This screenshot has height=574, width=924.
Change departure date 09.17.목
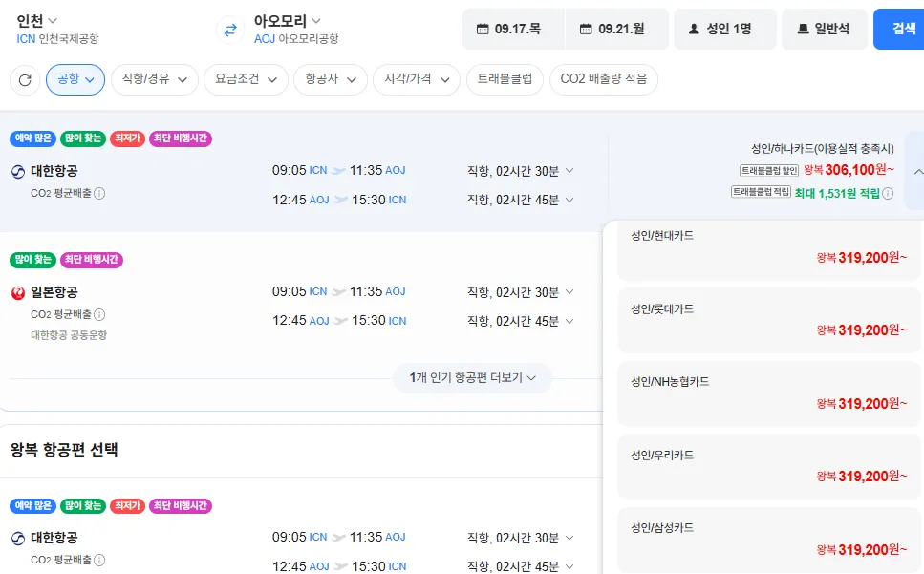[513, 29]
